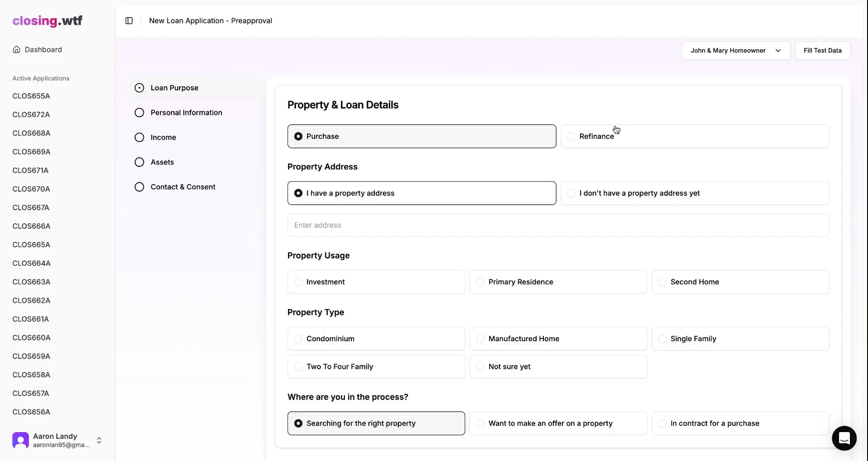
Task: Toggle the sidebar collapse icon
Action: [x=129, y=20]
